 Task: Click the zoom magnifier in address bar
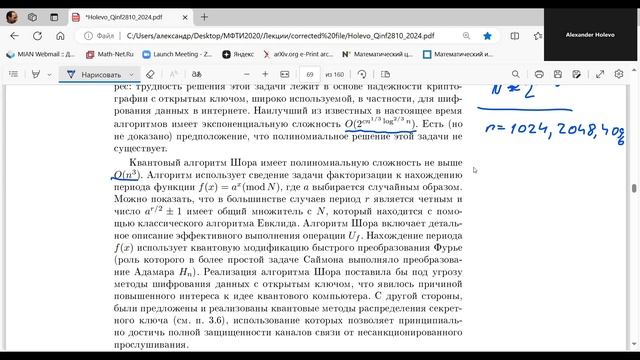[466, 36]
